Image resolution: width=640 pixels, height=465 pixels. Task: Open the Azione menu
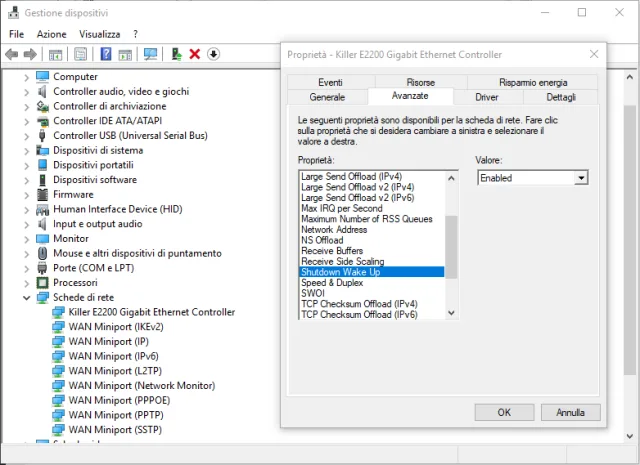pyautogui.click(x=51, y=34)
